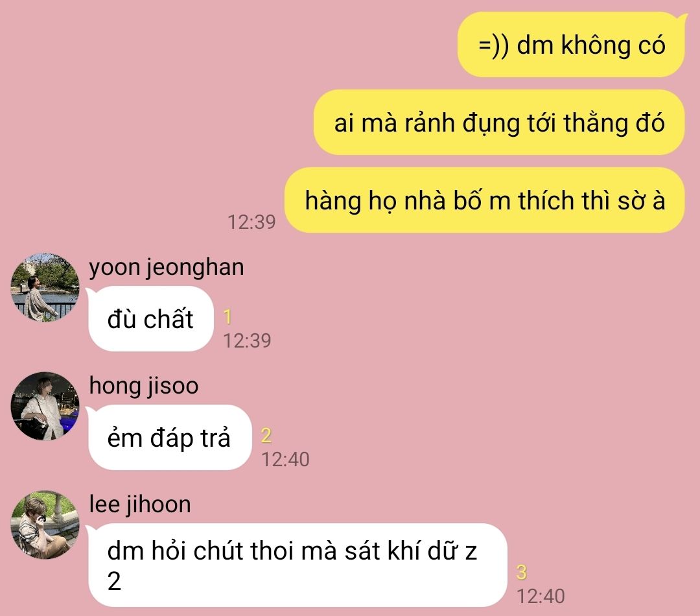This screenshot has height=616, width=700.
Task: Tap the hong jisoo sender name
Action: [x=144, y=386]
